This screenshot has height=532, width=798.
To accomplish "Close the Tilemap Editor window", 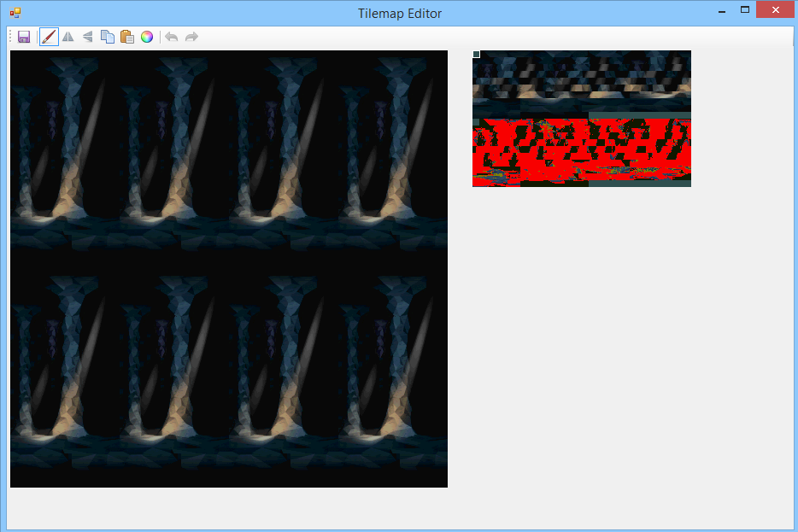I will click(x=775, y=9).
